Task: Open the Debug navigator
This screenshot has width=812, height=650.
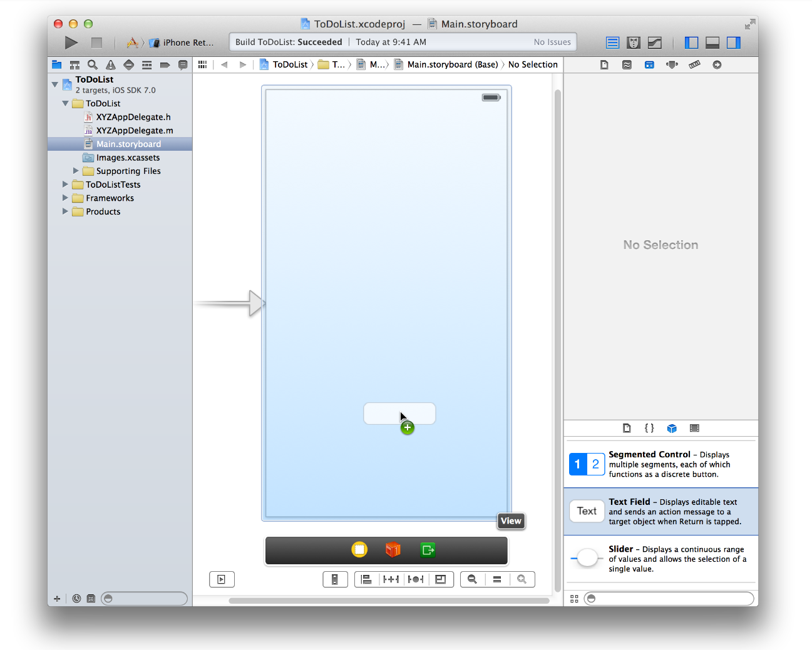Action: 146,64
